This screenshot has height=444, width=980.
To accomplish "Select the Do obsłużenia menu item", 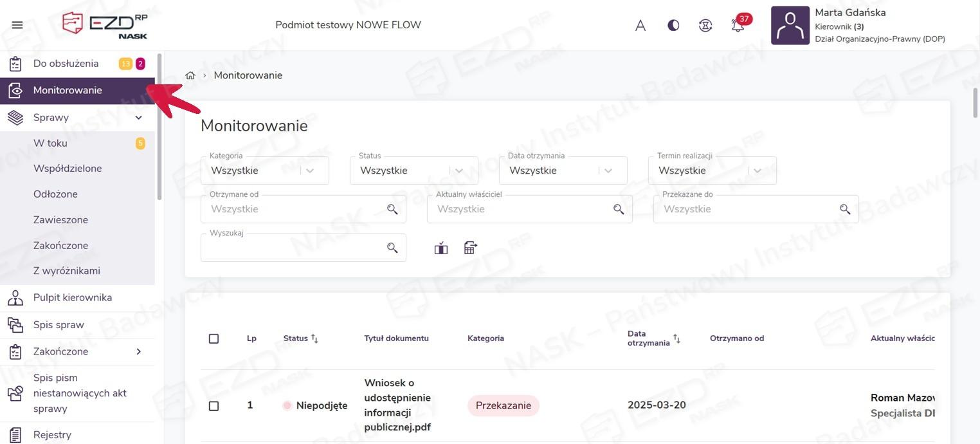I will [x=66, y=64].
